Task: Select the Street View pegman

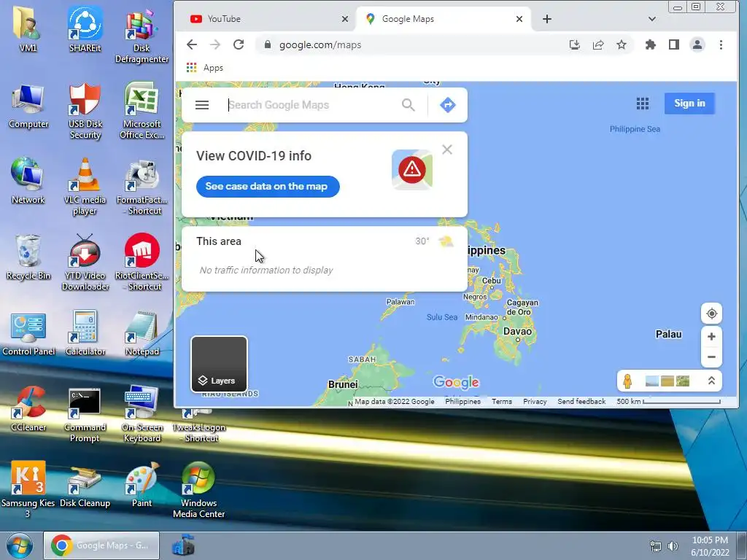Action: 627,381
